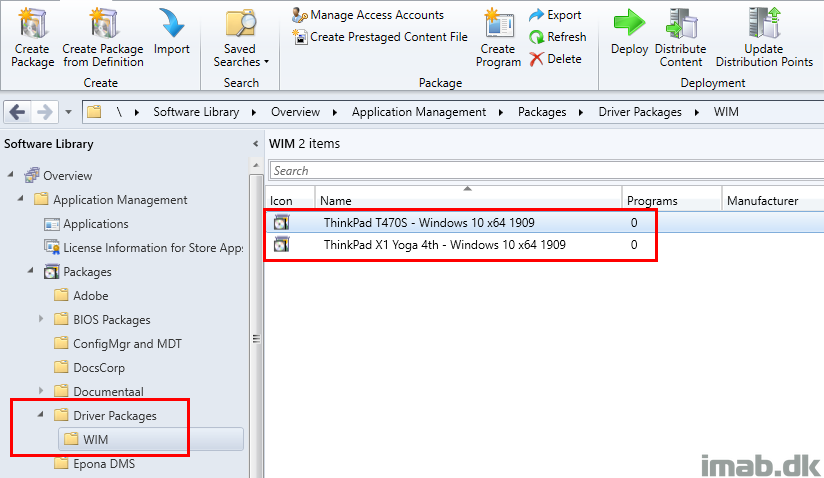Choose Create Prestaged Content File

[x=380, y=37]
